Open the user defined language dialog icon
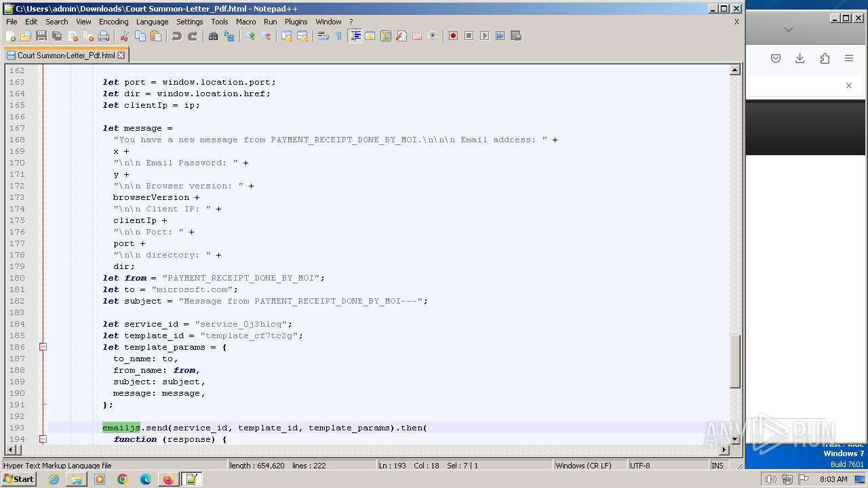The height and width of the screenshot is (488, 868). [x=370, y=36]
